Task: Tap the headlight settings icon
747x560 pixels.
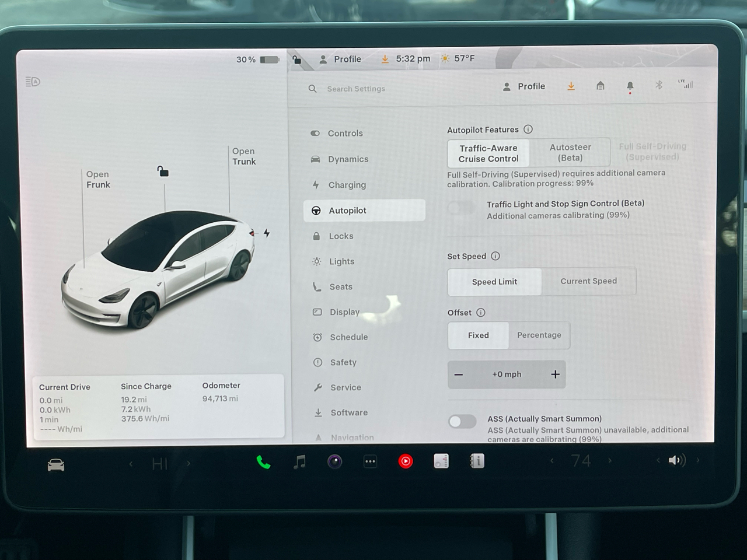Action: (x=33, y=82)
